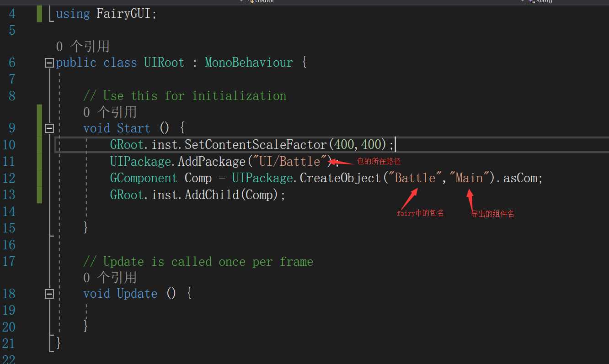This screenshot has width=609, height=364.
Task: Collapse the UIRoot class code block
Action: [49, 63]
